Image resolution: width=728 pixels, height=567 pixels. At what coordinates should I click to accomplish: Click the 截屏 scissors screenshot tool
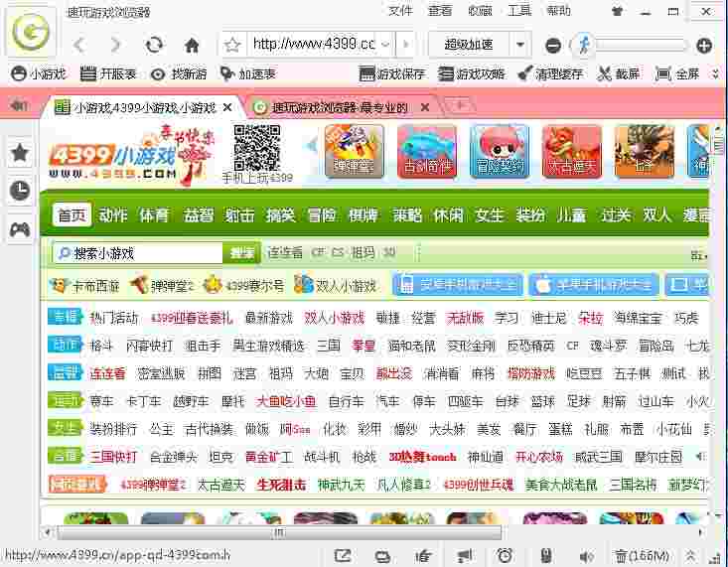click(618, 74)
